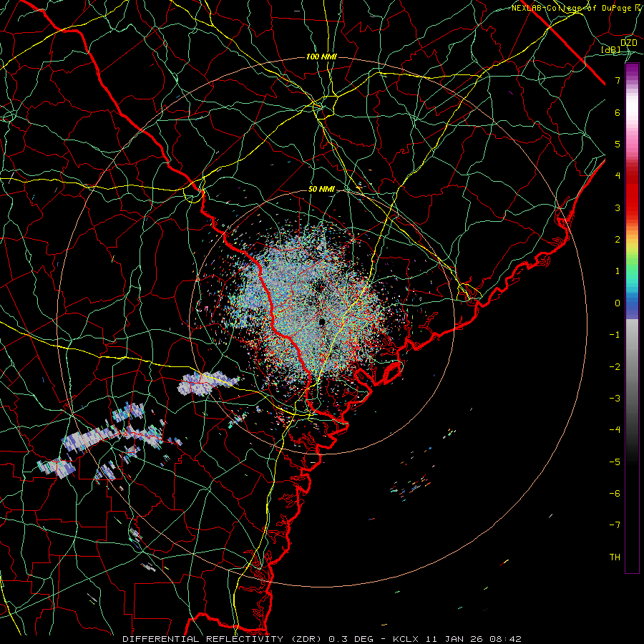Click the 2 dB tick label on the color scale
The height and width of the screenshot is (644, 644).
pyautogui.click(x=618, y=240)
